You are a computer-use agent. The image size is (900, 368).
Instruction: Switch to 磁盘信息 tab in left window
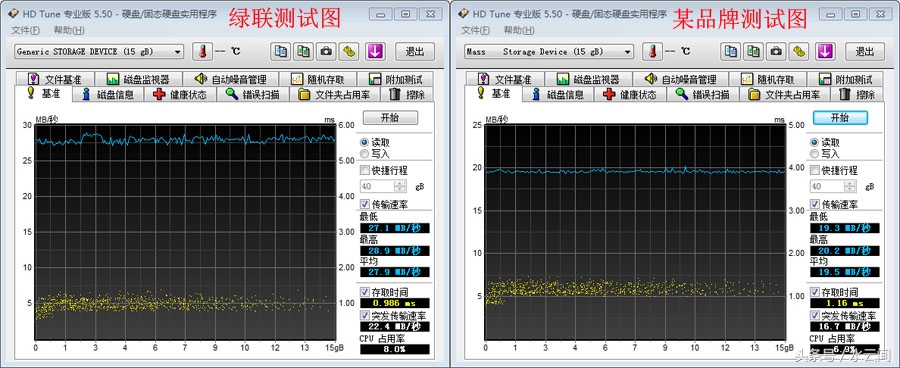click(108, 95)
